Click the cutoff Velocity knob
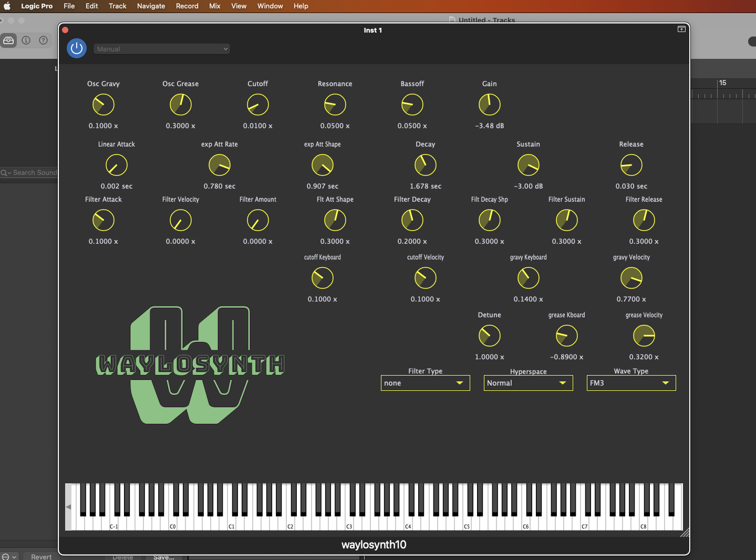Image resolution: width=756 pixels, height=560 pixels. tap(426, 278)
